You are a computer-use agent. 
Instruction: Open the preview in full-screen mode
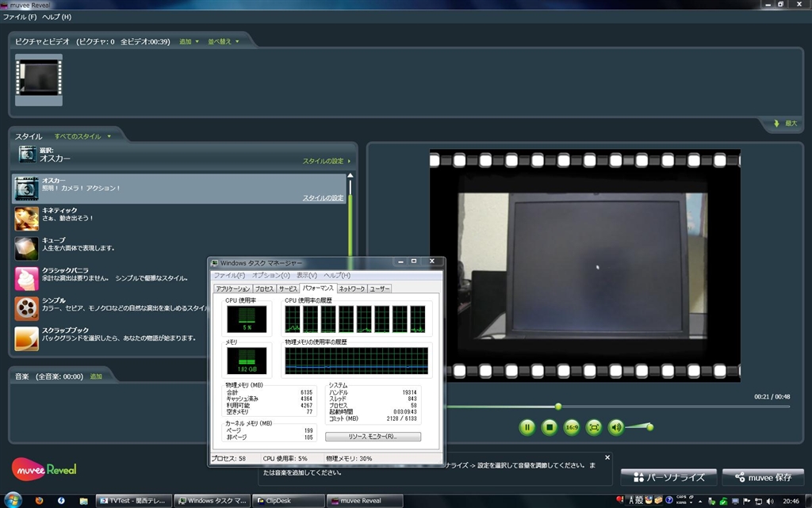(593, 427)
